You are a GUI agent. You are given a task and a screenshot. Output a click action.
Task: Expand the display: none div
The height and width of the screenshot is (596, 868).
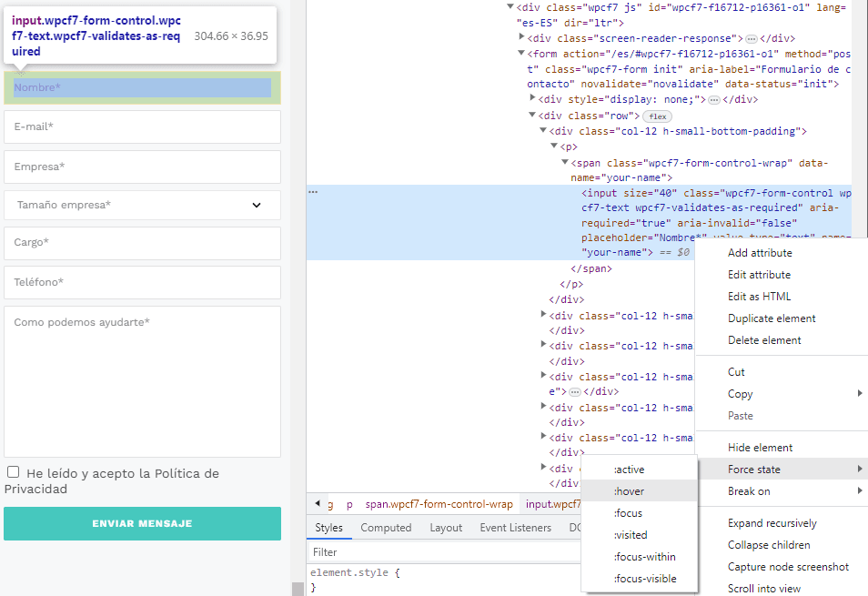click(532, 98)
